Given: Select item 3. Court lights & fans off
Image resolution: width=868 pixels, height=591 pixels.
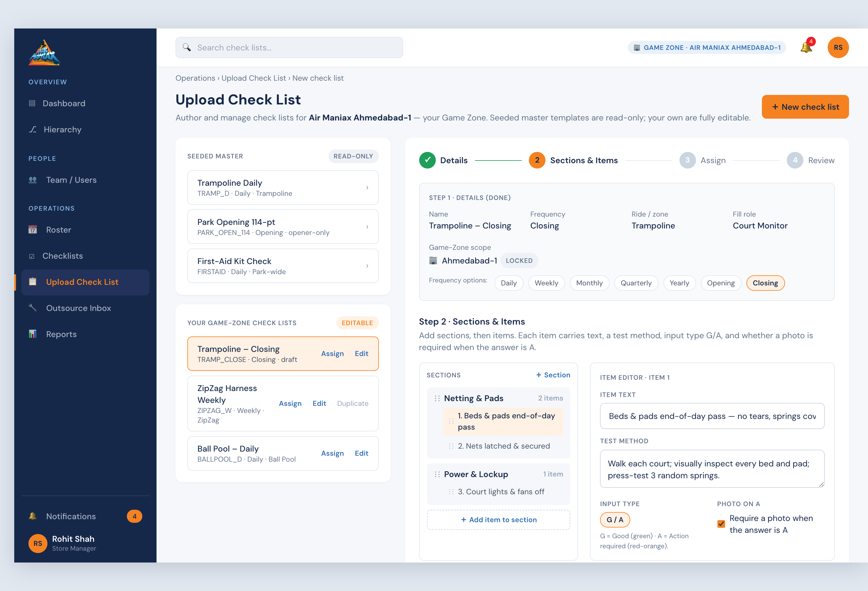Looking at the screenshot, I should coord(503,492).
